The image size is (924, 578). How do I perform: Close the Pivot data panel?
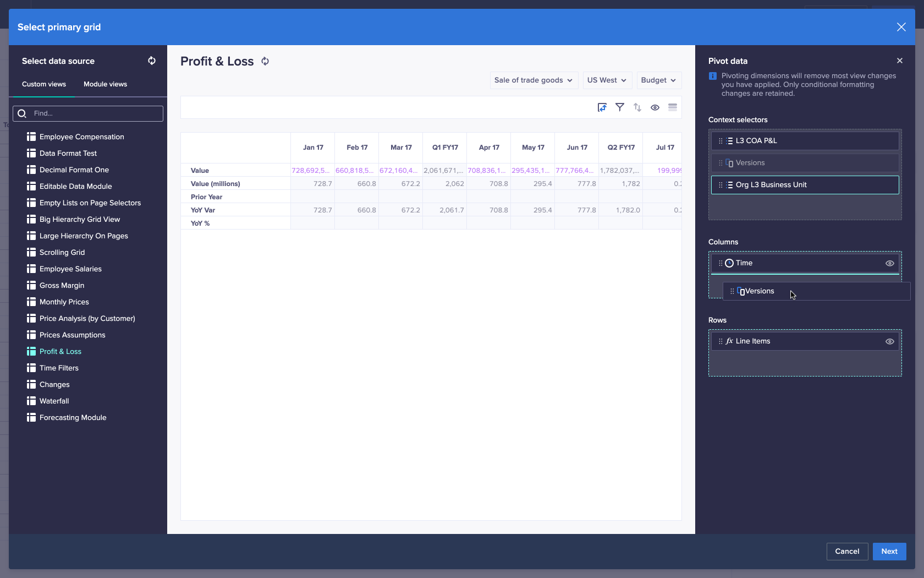pyautogui.click(x=900, y=61)
